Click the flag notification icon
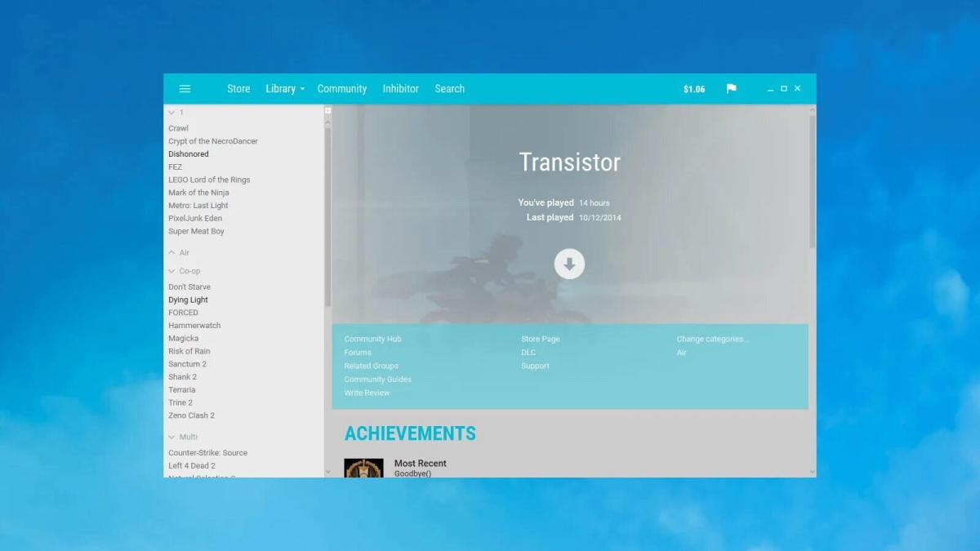Image resolution: width=980 pixels, height=551 pixels. click(x=731, y=89)
